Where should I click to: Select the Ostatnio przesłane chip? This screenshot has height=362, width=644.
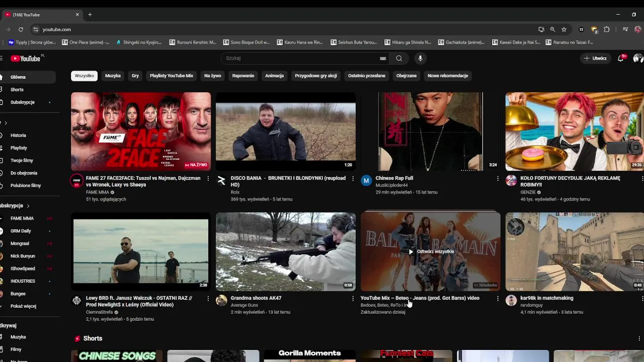367,76
